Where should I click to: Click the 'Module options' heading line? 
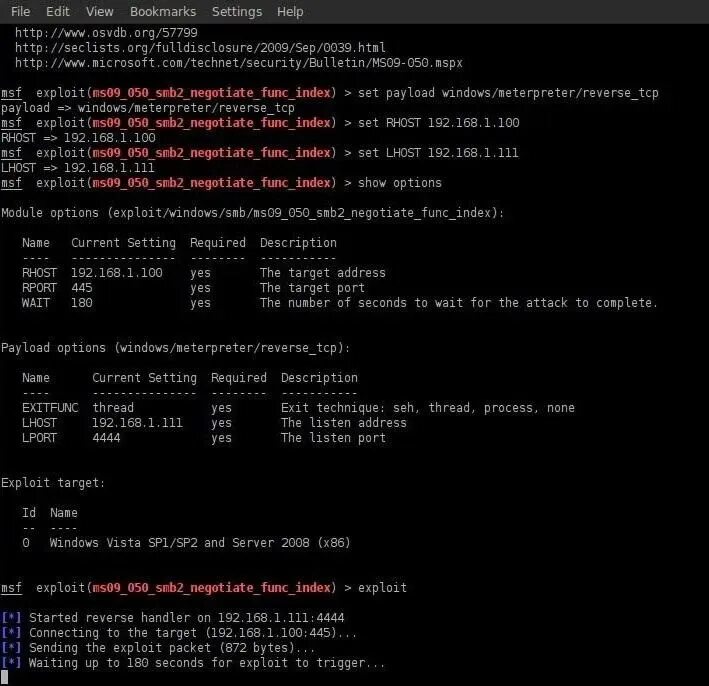[252, 213]
